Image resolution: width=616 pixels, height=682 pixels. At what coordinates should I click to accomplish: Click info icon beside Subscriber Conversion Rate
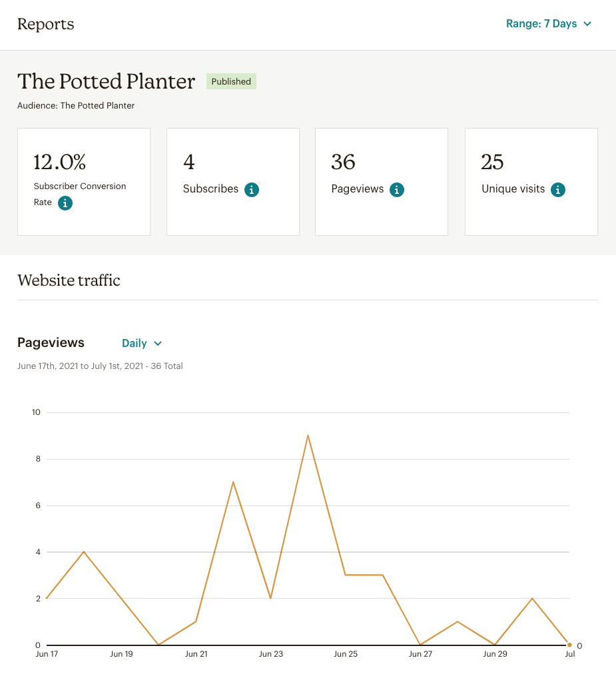click(65, 203)
